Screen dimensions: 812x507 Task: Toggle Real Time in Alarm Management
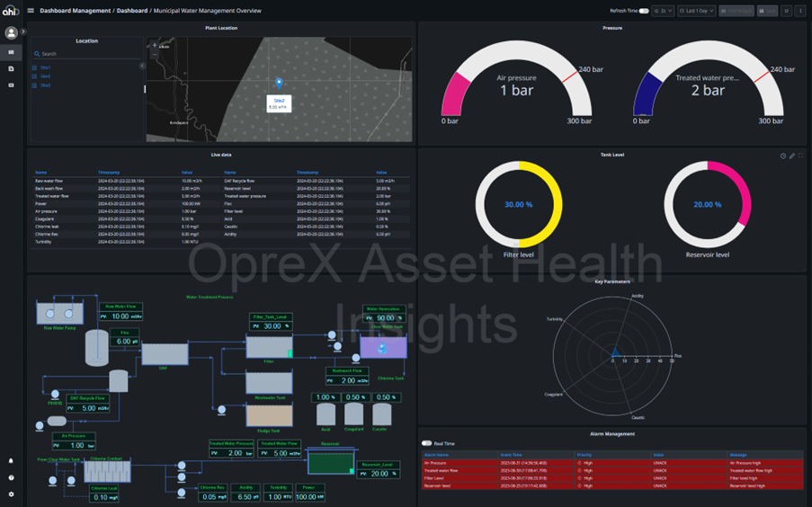tap(427, 443)
